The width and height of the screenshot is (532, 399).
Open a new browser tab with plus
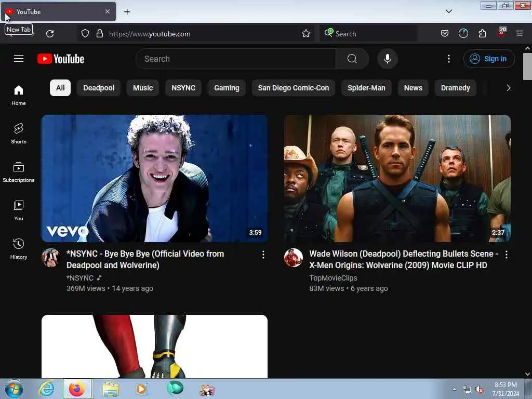point(127,12)
